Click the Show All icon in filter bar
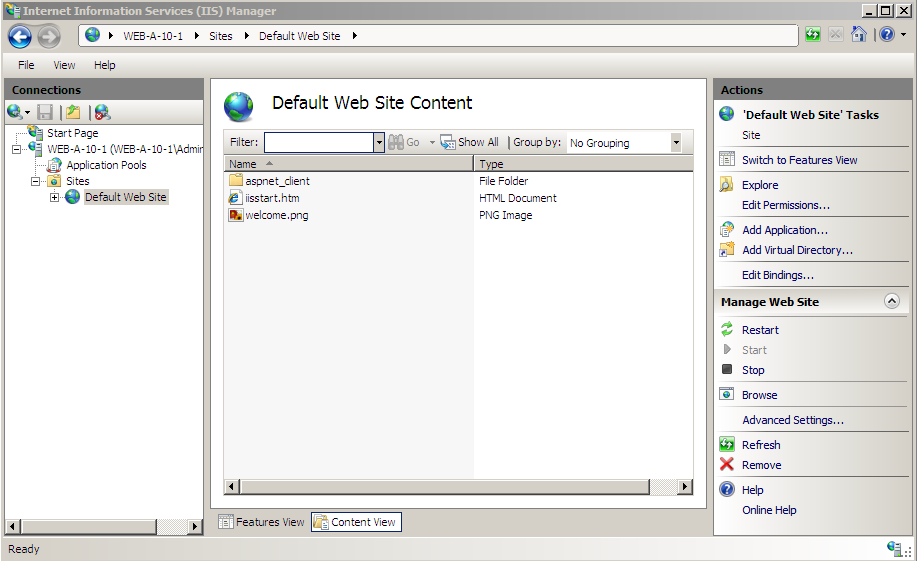Screen dimensions: 917x561 pyautogui.click(x=448, y=142)
